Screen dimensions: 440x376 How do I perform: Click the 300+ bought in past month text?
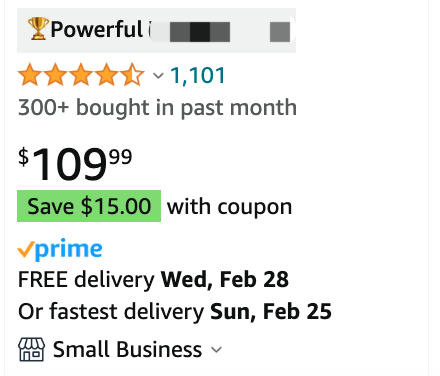pos(157,108)
